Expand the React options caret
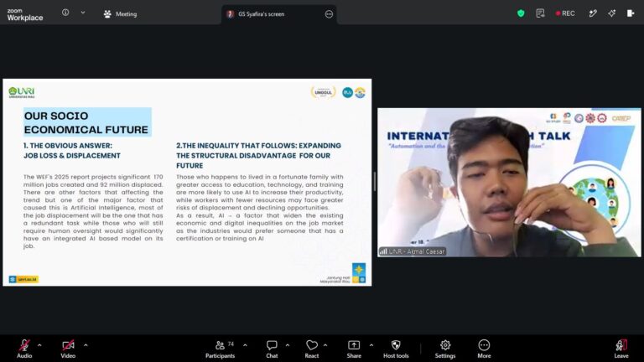The height and width of the screenshot is (362, 644). (325, 345)
